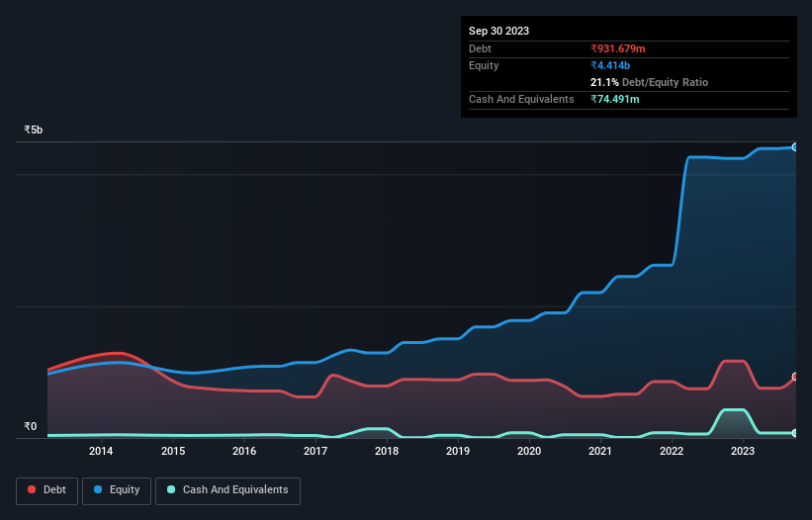Image resolution: width=812 pixels, height=520 pixels.
Task: Click the 2023 x-axis label
Action: [743, 451]
